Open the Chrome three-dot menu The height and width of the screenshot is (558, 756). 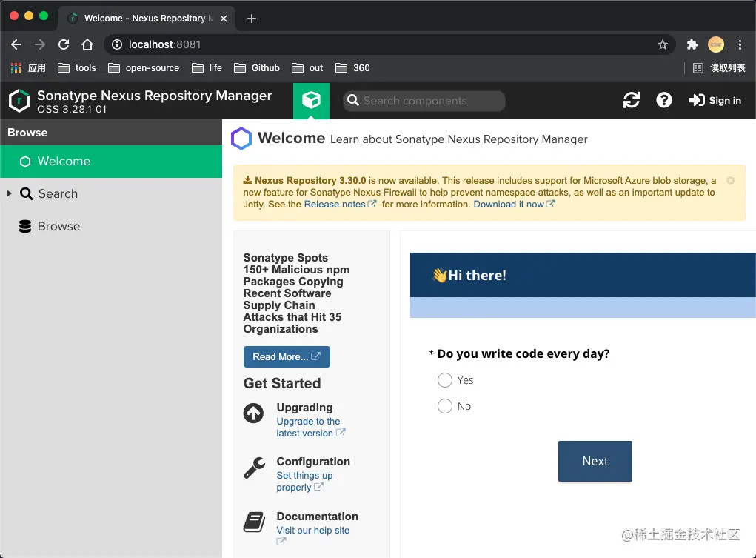[x=740, y=44]
